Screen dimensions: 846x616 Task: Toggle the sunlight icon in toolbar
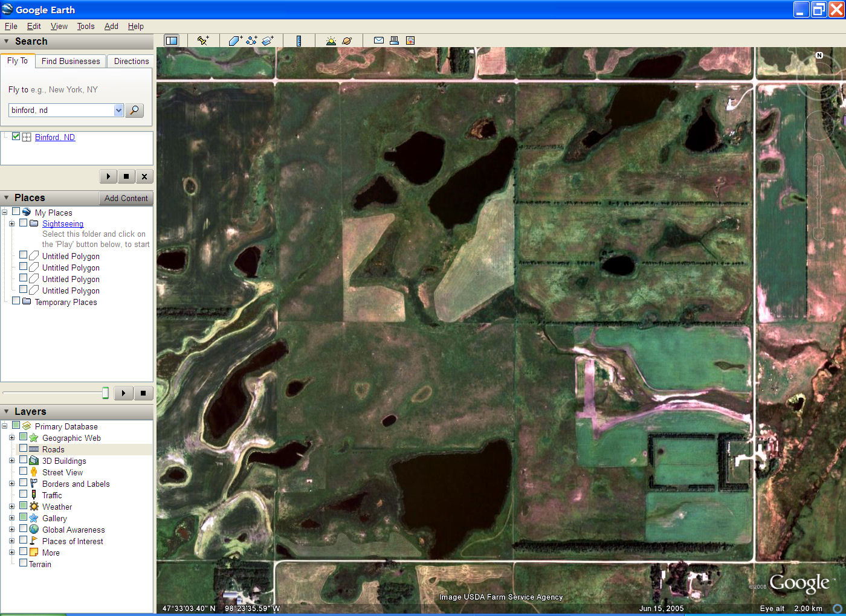[331, 40]
